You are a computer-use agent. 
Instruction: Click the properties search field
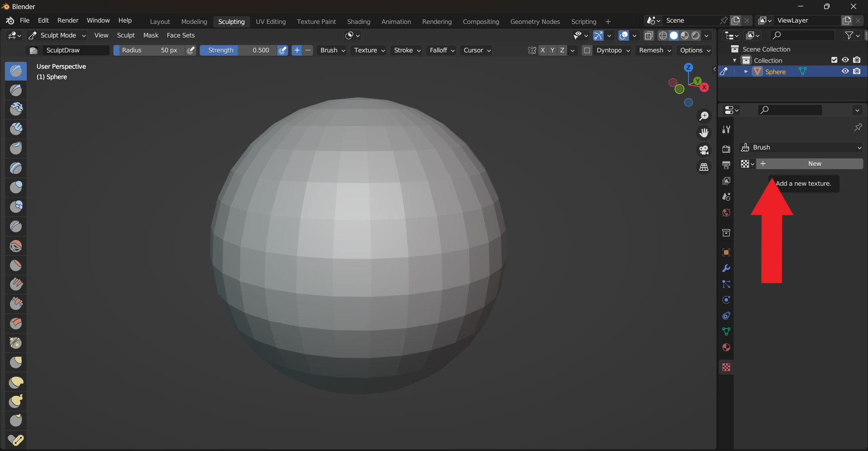(791, 110)
